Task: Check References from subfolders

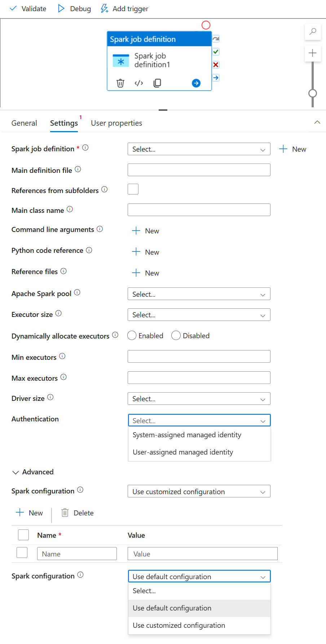Action: click(x=133, y=189)
